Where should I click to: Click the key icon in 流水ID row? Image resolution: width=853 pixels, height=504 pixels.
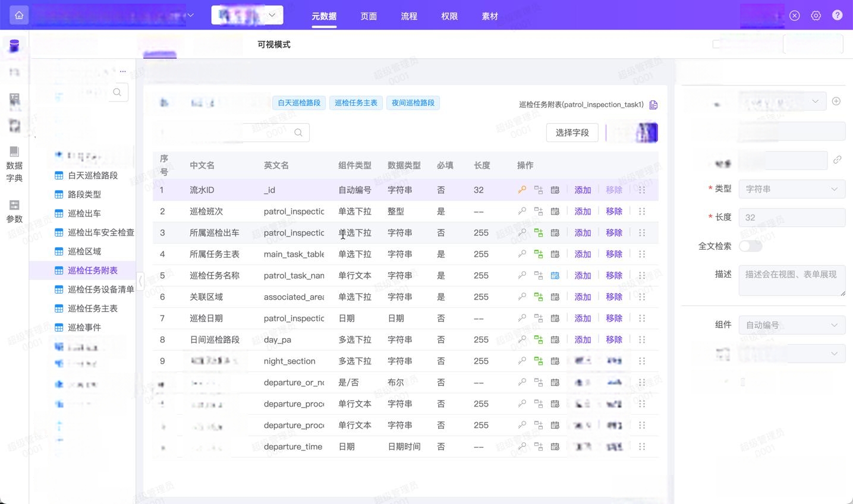tap(522, 190)
